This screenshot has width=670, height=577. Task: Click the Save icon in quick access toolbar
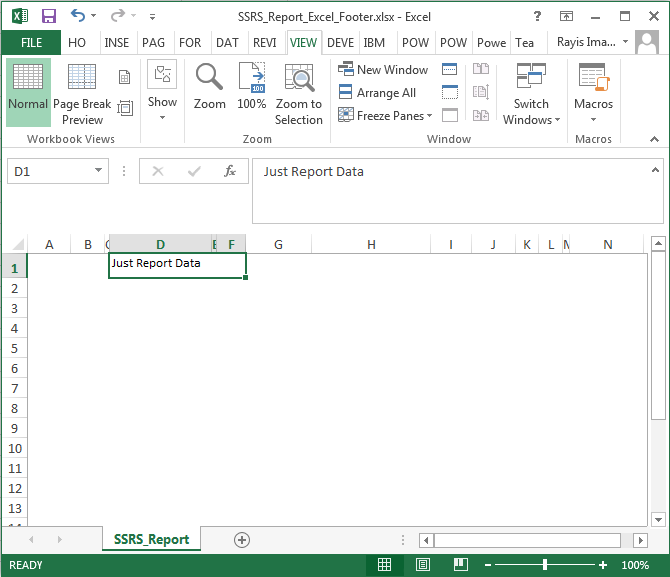(x=48, y=16)
